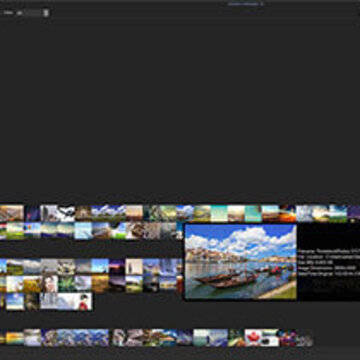Select the purple sunset sky thumbnail
Screen dimensions: 360x360
(117, 266)
